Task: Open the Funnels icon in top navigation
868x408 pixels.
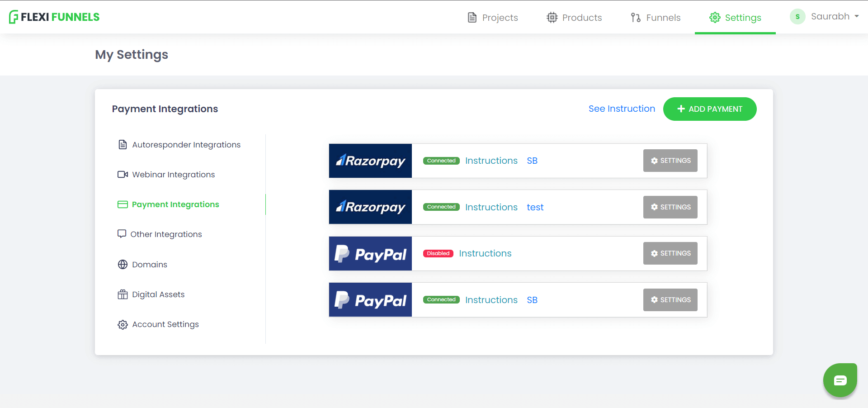Action: 636,17
